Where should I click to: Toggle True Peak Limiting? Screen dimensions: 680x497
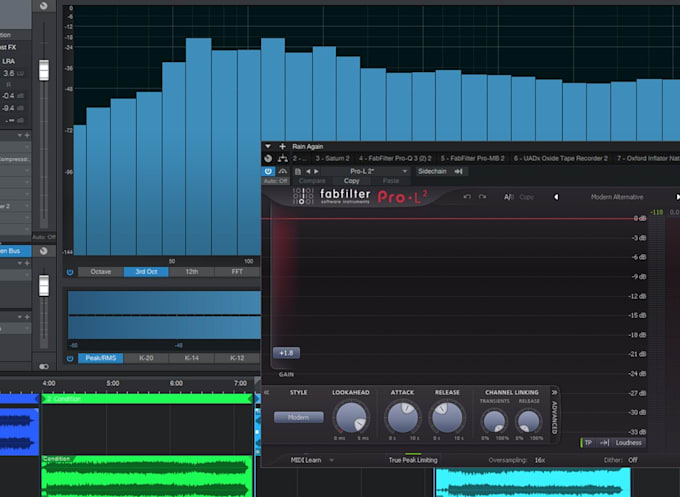413,460
